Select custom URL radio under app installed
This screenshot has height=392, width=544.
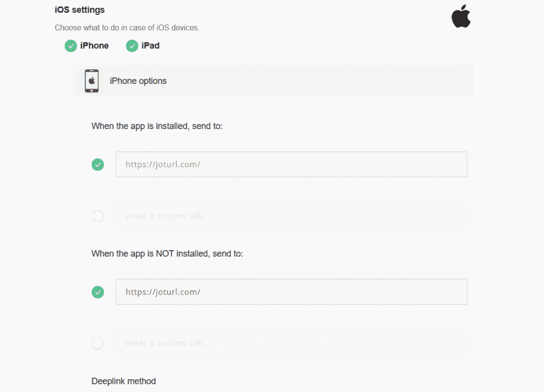(98, 216)
